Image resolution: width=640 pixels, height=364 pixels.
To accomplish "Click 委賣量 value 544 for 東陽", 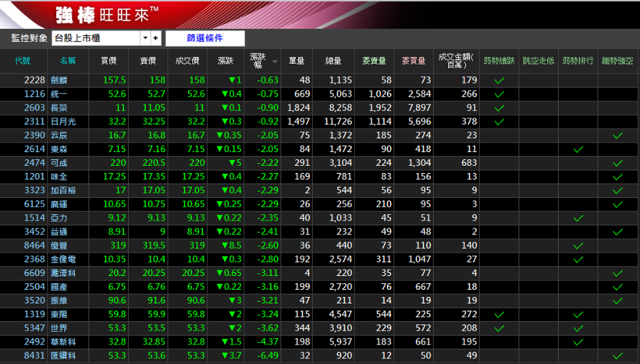I will tap(384, 314).
